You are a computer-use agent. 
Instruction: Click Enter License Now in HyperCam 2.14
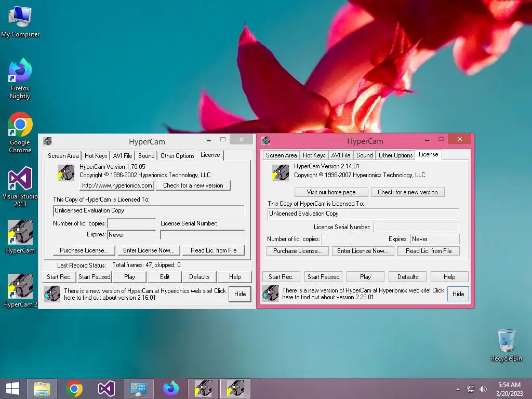pos(363,251)
